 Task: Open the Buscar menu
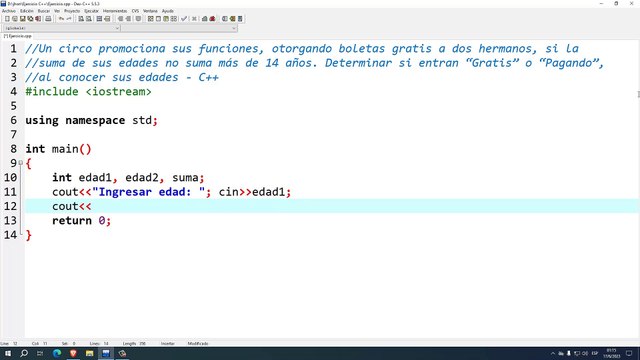click(x=44, y=11)
